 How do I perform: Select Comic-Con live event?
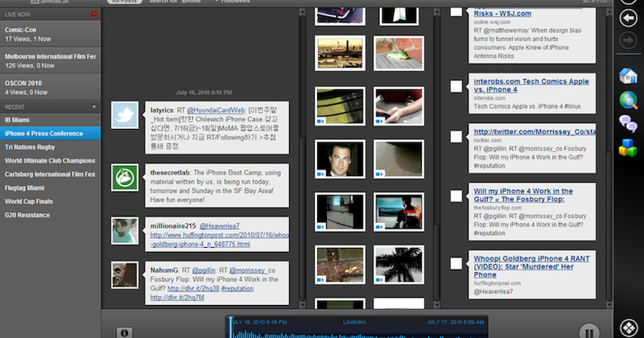(x=50, y=34)
